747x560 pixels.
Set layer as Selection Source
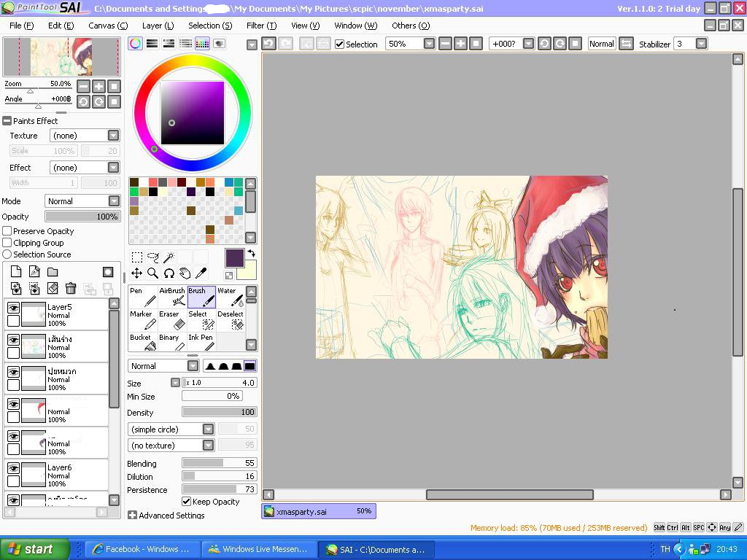click(7, 254)
